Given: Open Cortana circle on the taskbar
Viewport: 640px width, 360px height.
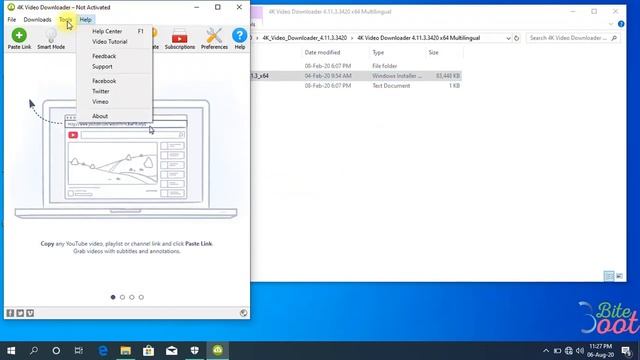Looking at the screenshot, I should (x=56, y=351).
